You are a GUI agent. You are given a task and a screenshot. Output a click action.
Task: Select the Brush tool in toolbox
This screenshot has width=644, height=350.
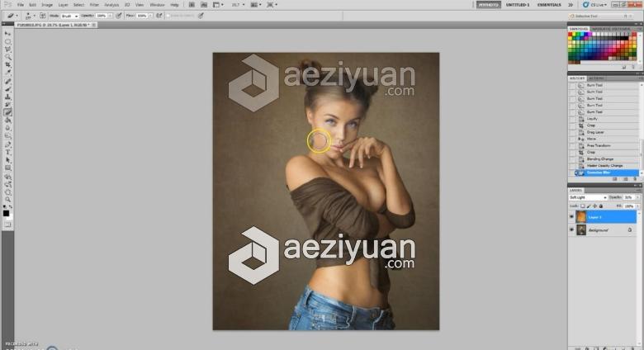[7, 89]
